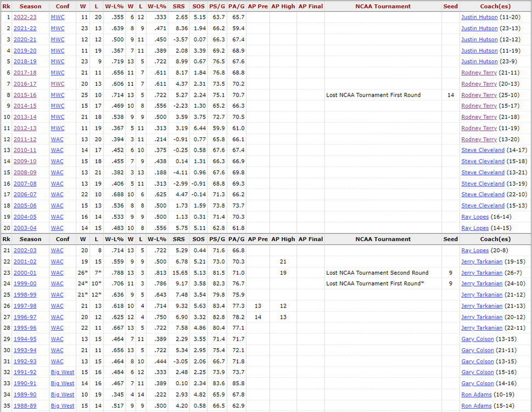Click WAC conference link in 2011-12 row
532x412 pixels.
click(57, 139)
